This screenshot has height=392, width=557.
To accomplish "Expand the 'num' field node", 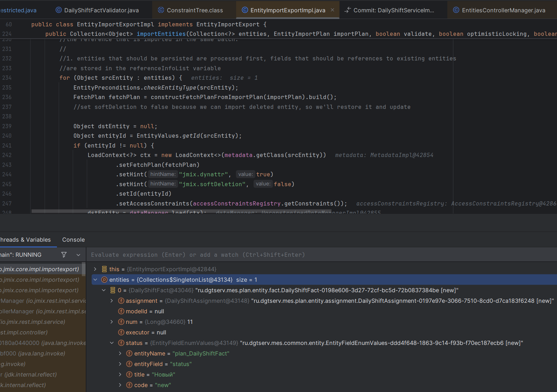I will pyautogui.click(x=112, y=322).
